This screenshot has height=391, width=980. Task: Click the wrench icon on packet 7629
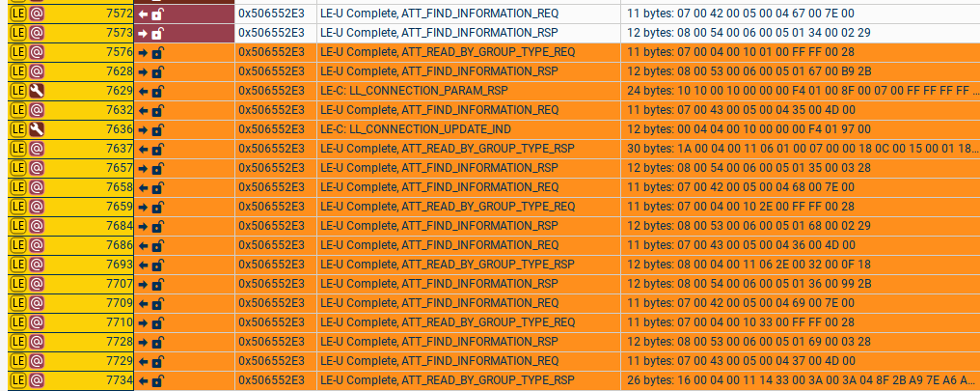point(37,91)
